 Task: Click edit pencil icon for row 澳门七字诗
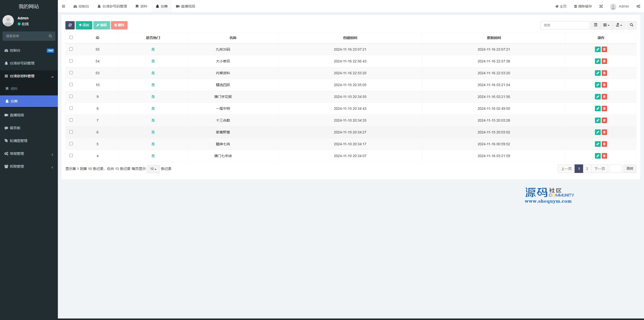[x=598, y=156]
